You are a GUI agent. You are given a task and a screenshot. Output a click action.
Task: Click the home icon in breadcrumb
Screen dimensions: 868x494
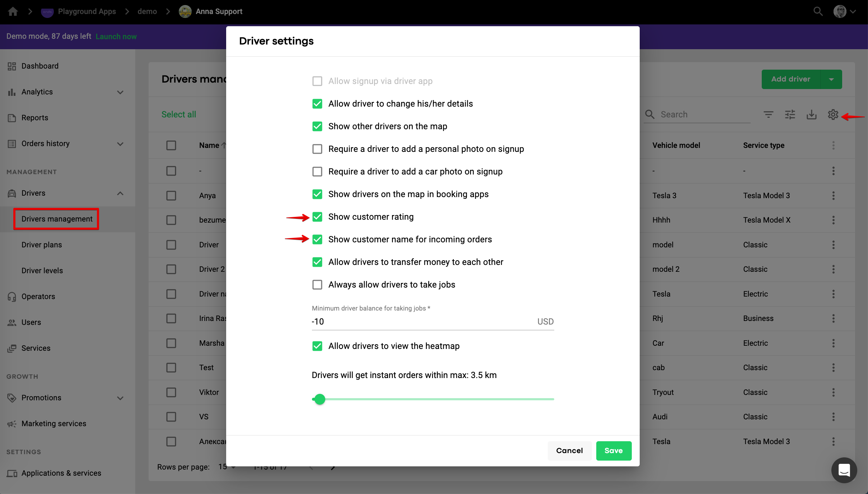[x=13, y=11]
